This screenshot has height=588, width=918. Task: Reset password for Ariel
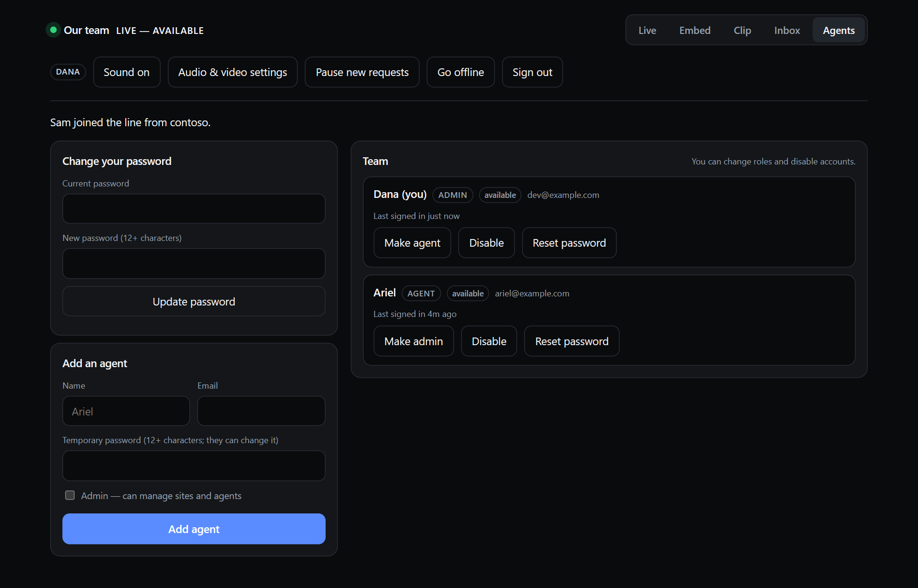(x=571, y=341)
